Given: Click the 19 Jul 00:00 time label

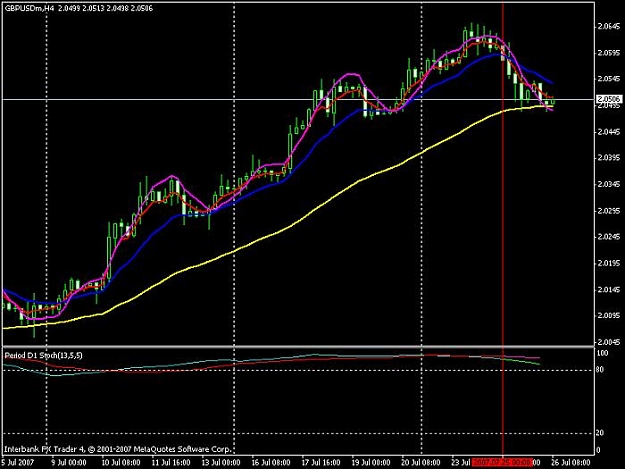Looking at the screenshot, I should click(371, 463).
